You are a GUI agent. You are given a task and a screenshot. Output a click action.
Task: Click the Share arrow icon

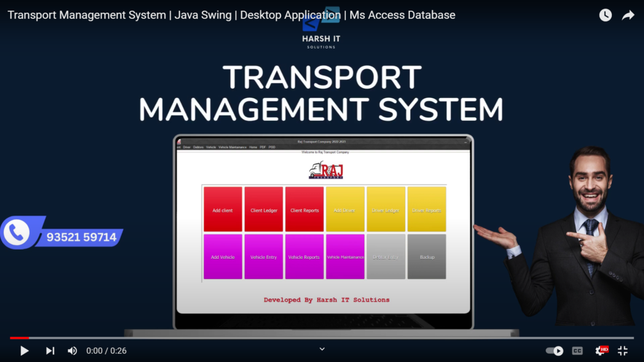[628, 15]
